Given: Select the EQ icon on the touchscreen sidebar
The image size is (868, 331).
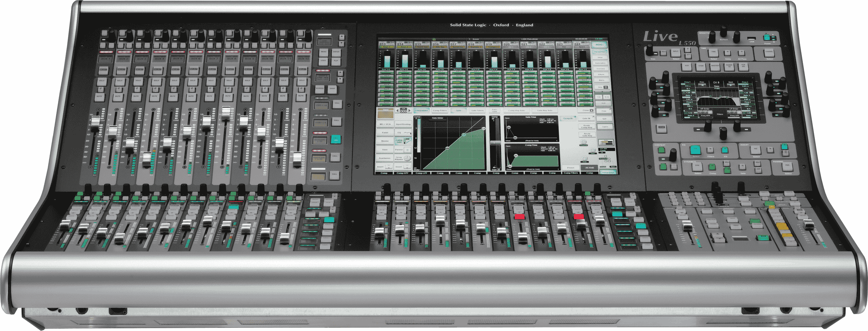Looking at the screenshot, I should 403,133.
